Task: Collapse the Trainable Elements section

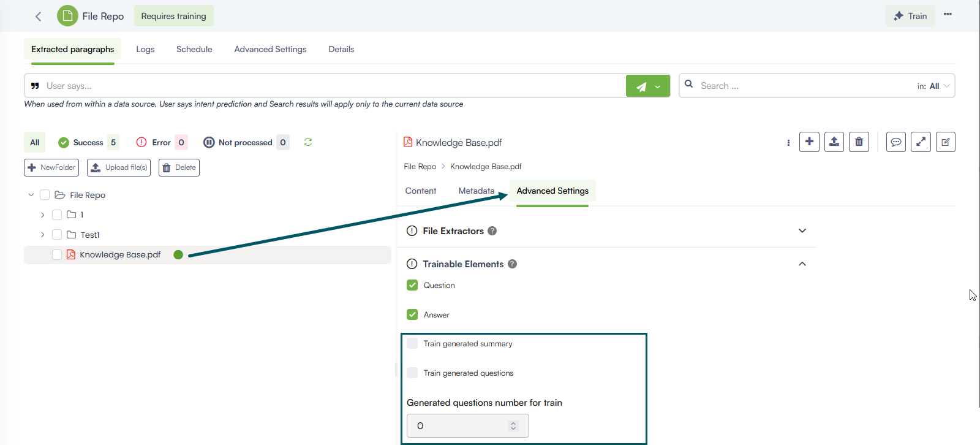Action: [802, 264]
